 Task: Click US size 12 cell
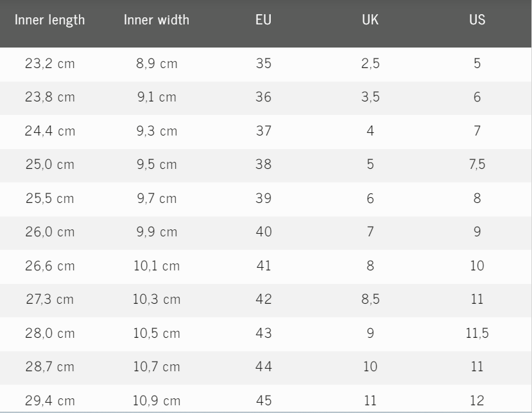[x=477, y=400]
